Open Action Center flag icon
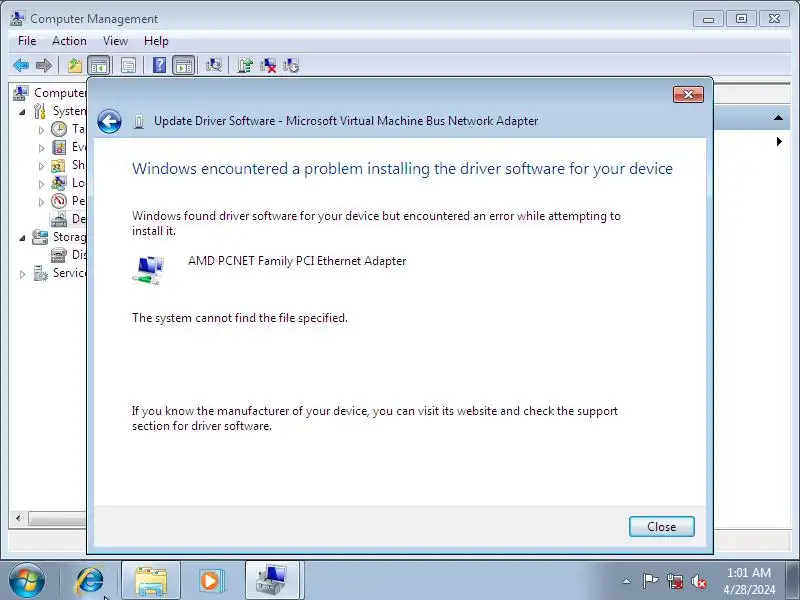 tap(650, 581)
